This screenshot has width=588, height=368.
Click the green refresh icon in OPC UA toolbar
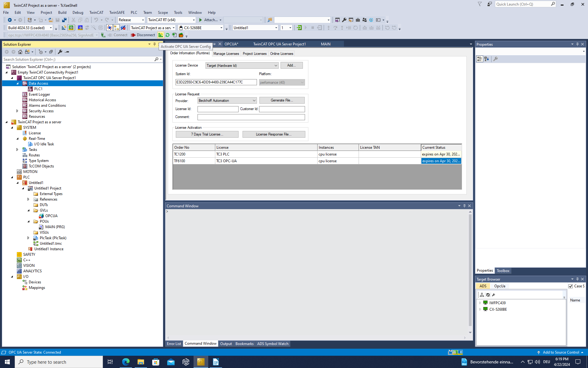click(168, 35)
